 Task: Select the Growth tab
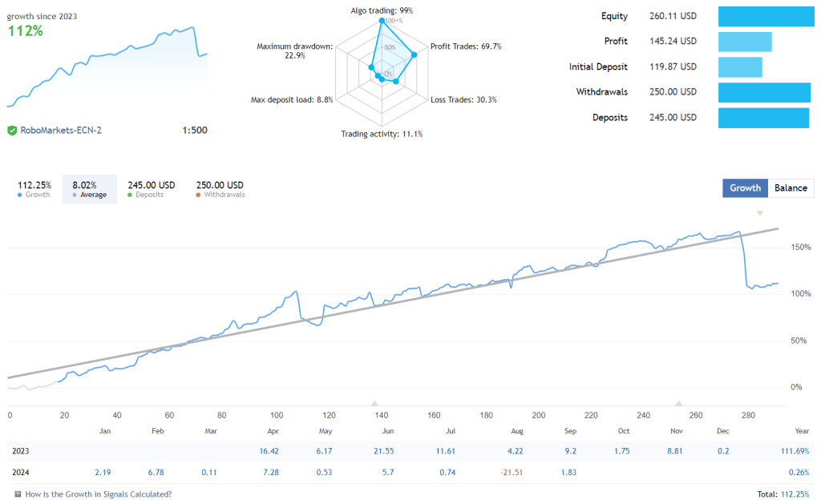pos(745,187)
